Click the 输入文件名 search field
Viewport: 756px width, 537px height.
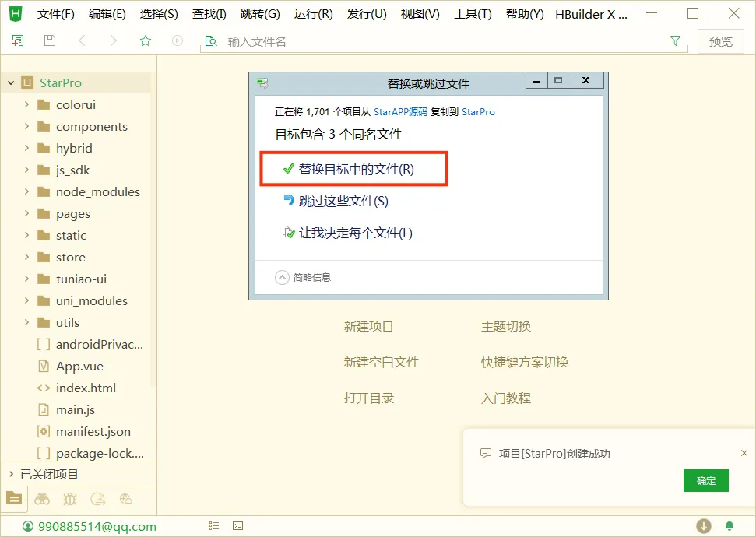[x=436, y=41]
